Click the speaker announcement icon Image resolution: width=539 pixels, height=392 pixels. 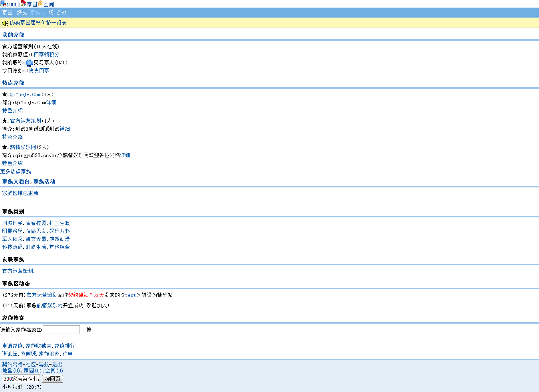coord(5,23)
